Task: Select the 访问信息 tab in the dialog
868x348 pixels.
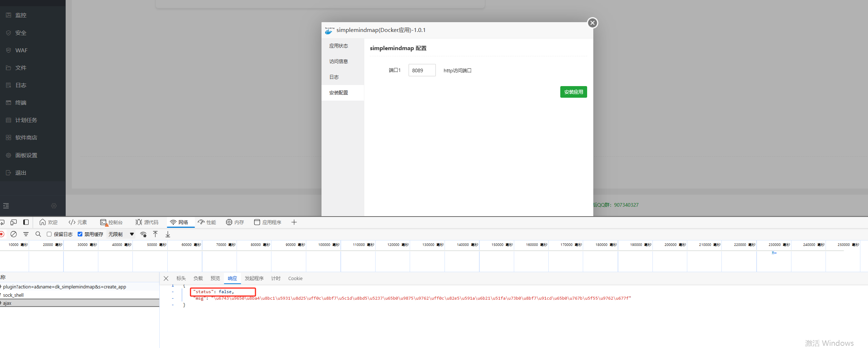Action: pos(343,61)
